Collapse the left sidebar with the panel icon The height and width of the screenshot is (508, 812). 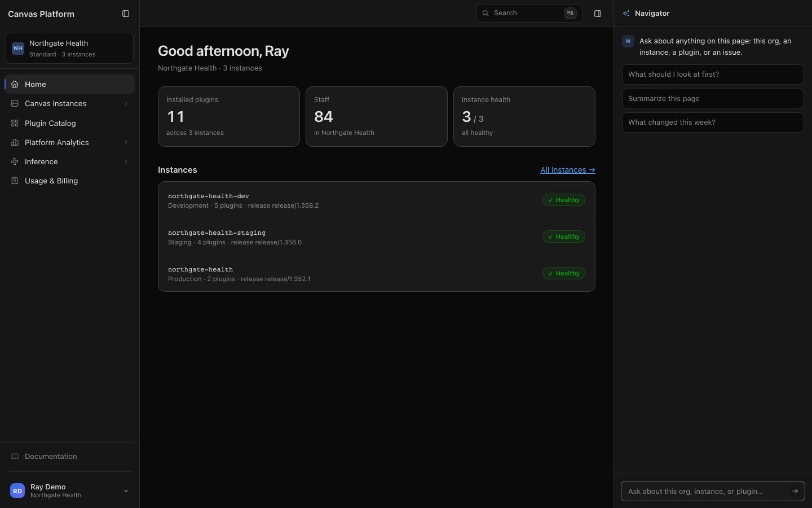point(126,14)
